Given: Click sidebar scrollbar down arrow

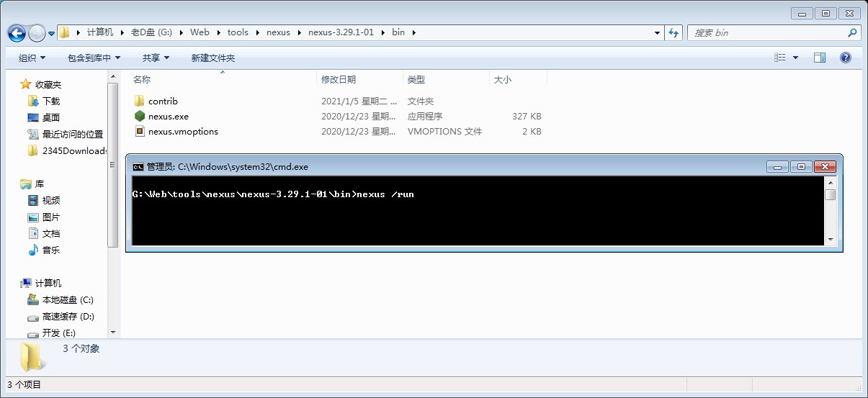Looking at the screenshot, I should pos(112,333).
